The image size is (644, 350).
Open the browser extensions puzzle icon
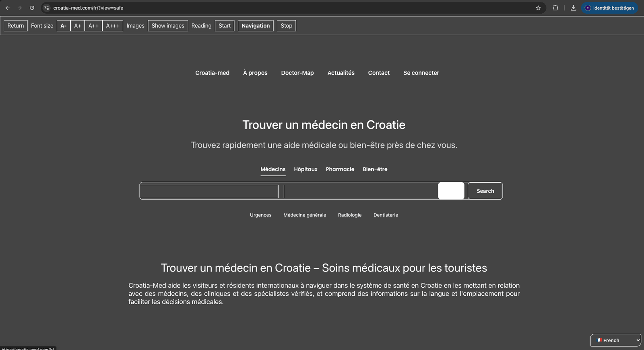tap(555, 8)
